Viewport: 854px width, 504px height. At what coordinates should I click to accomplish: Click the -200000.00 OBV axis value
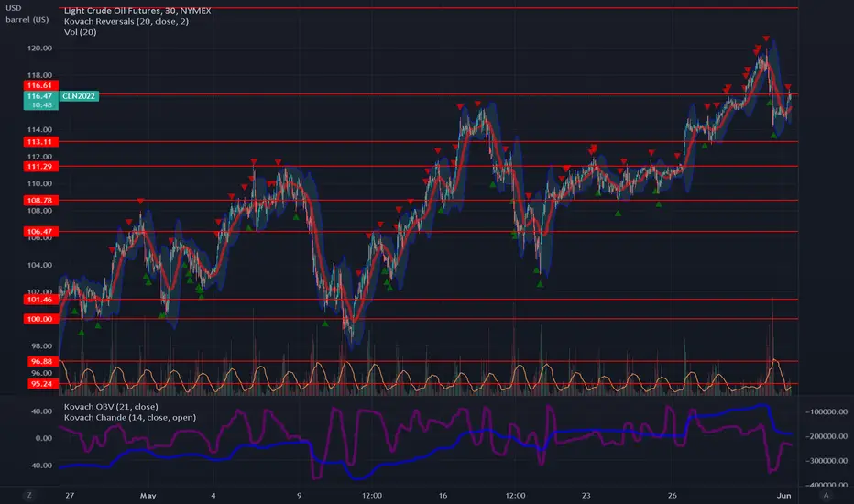tap(827, 436)
